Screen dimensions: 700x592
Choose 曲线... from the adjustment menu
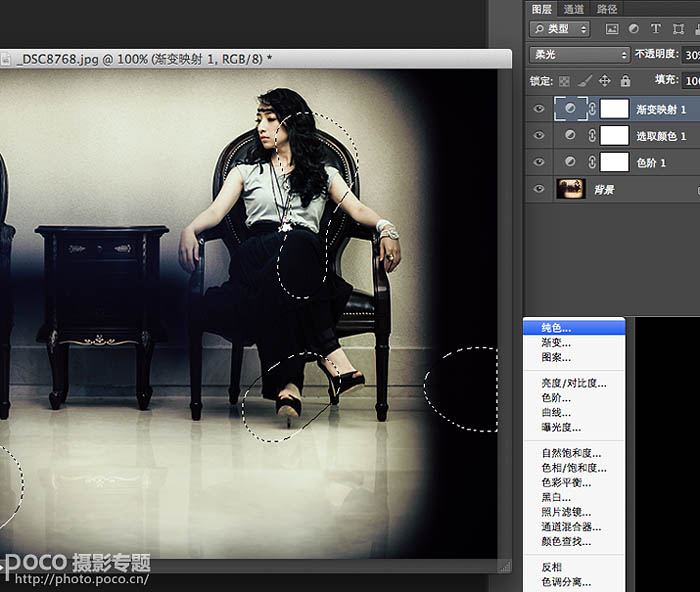555,412
